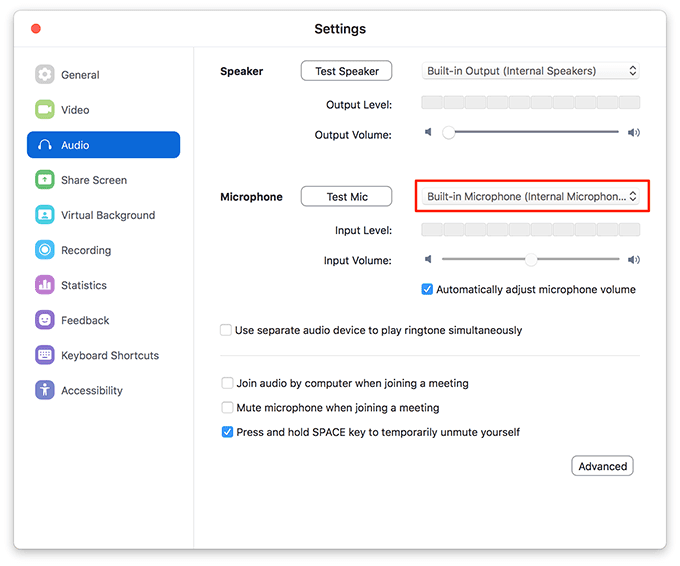Enable join audio by computer checkbox
680x566 pixels.
[227, 383]
